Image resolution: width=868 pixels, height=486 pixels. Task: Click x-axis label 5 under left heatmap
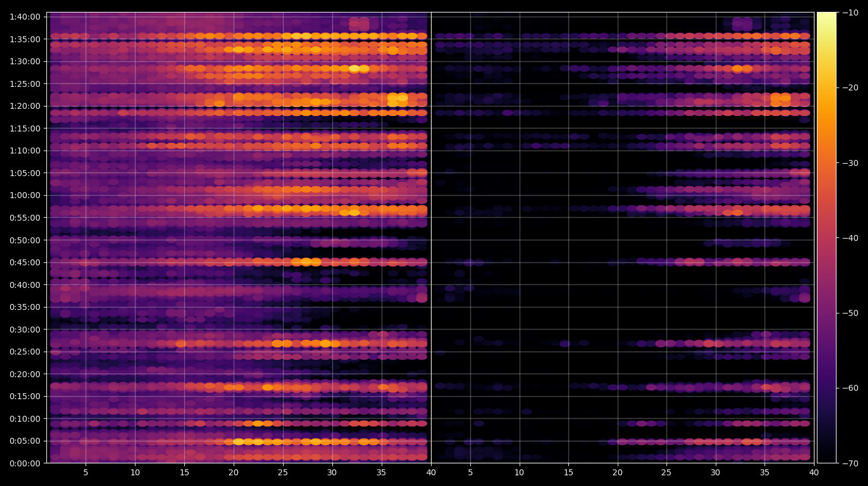[86, 473]
